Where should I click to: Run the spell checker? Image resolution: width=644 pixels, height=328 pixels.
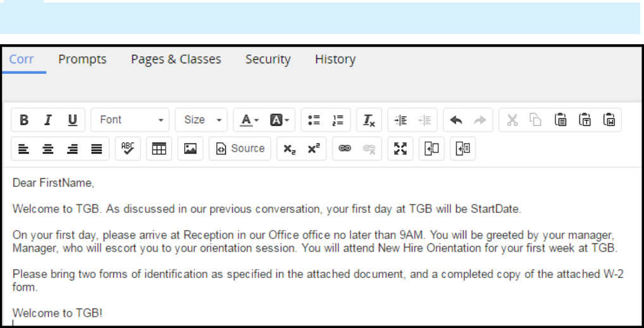coord(127,149)
